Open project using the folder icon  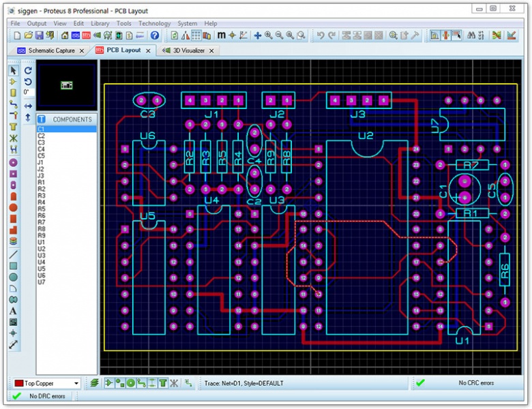(29, 35)
